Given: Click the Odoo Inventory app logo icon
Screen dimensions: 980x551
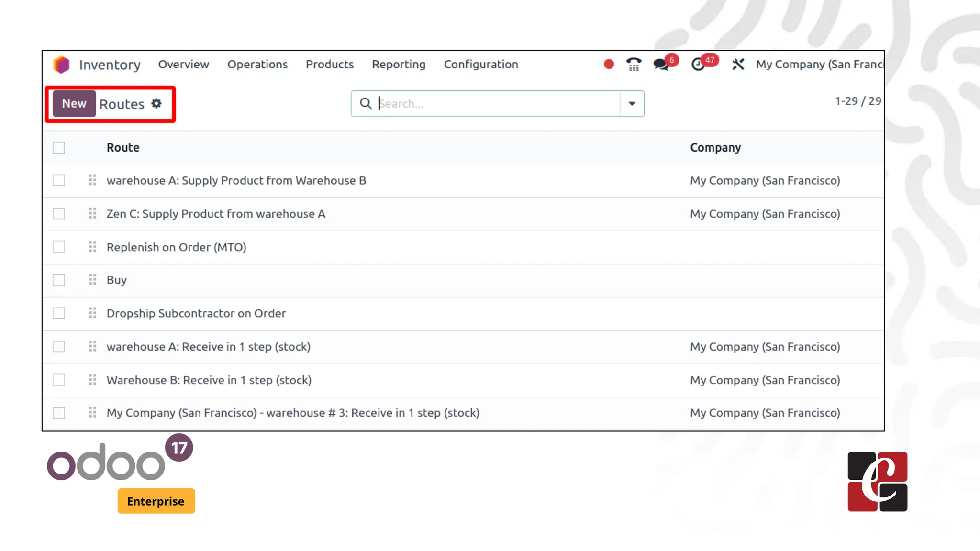Looking at the screenshot, I should tap(61, 65).
